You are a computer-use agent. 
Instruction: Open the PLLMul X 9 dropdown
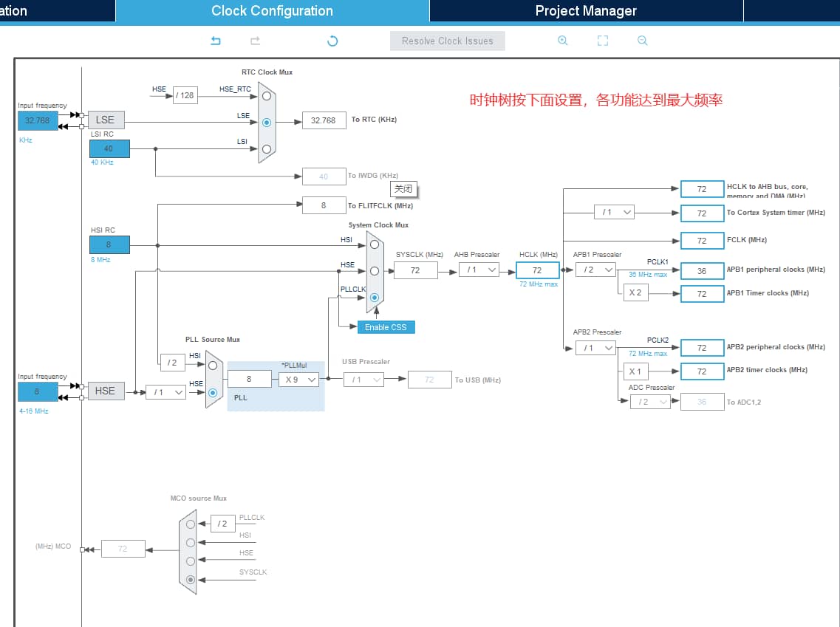(x=298, y=379)
